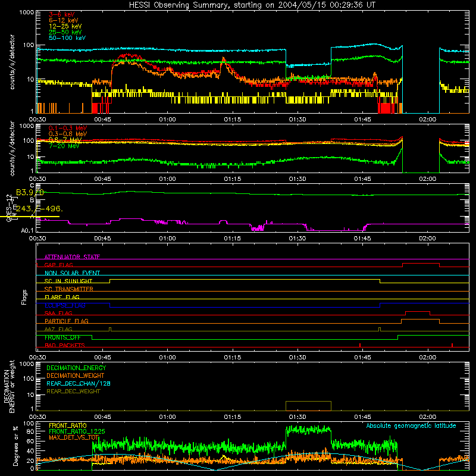Click the 0.3-0.8 MeV legend label
This screenshot has width=476, height=476.
tap(68, 134)
